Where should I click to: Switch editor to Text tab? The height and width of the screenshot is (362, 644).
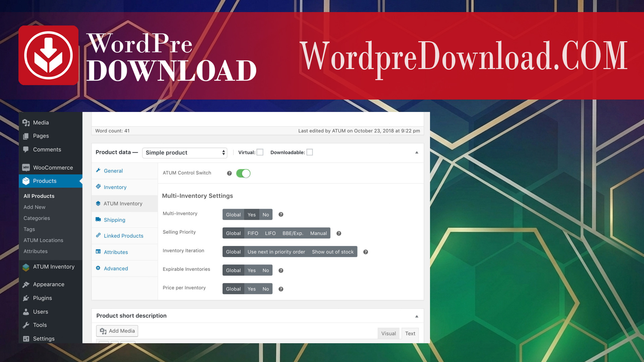[x=410, y=334]
